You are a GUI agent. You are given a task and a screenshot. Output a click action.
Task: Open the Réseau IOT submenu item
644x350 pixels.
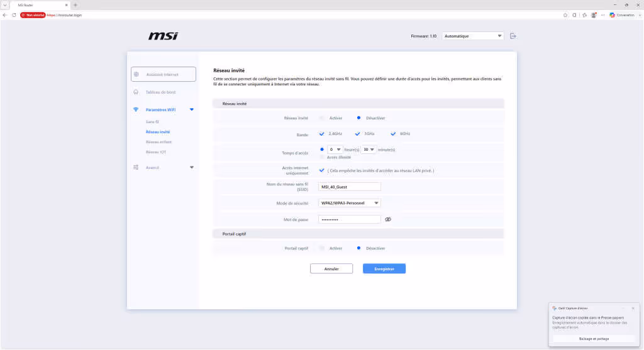click(x=156, y=152)
